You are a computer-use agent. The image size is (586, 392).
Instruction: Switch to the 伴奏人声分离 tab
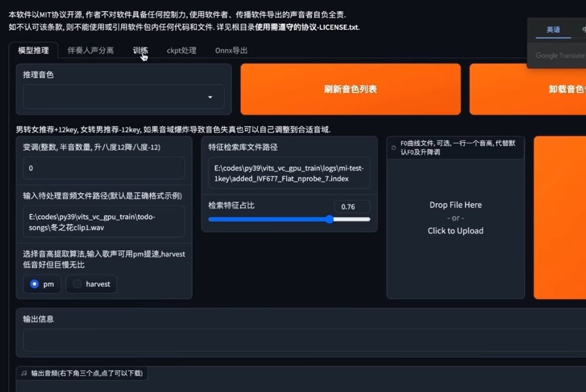coord(90,50)
